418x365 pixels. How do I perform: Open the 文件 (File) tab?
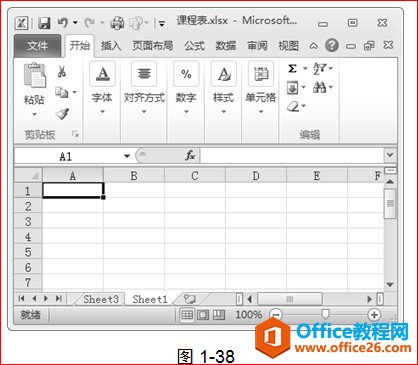pyautogui.click(x=37, y=46)
